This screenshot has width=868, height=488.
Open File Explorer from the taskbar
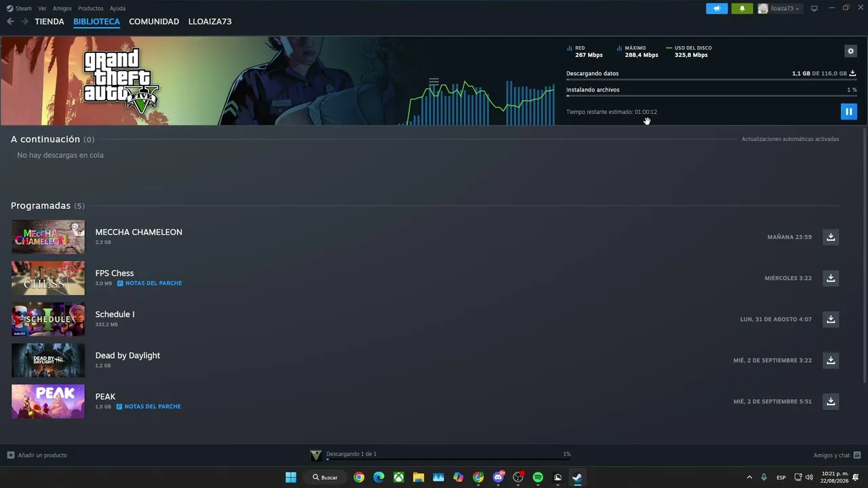click(418, 477)
